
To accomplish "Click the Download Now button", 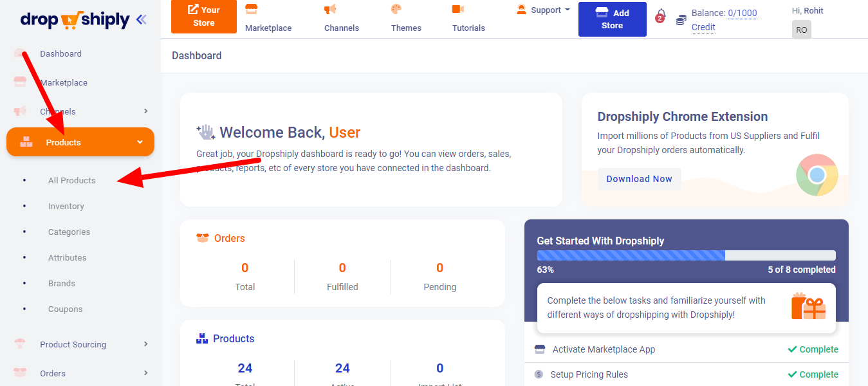I will [x=639, y=179].
